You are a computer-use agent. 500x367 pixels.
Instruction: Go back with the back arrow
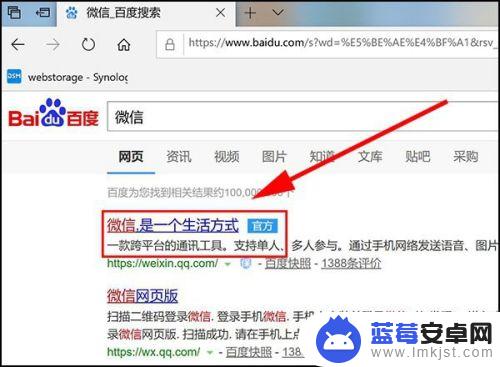18,44
